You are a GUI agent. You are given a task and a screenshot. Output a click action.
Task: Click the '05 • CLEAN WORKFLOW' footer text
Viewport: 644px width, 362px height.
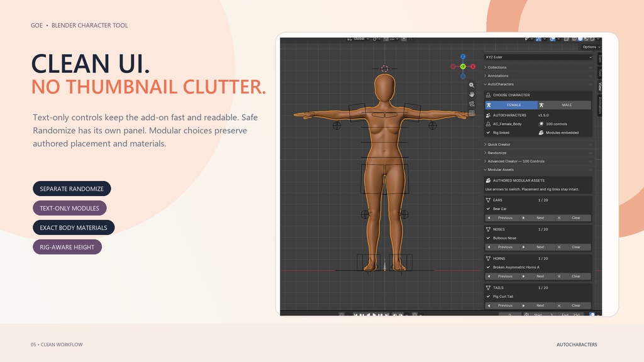[x=57, y=345]
